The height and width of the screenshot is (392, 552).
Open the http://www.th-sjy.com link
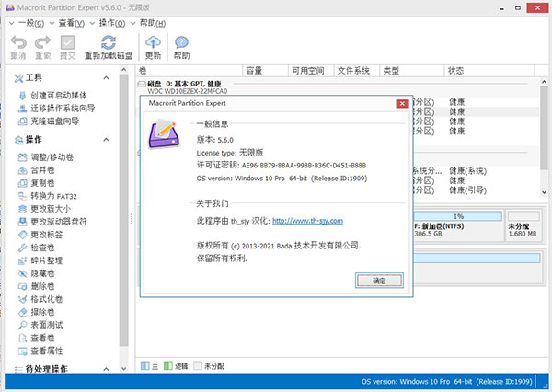[307, 221]
